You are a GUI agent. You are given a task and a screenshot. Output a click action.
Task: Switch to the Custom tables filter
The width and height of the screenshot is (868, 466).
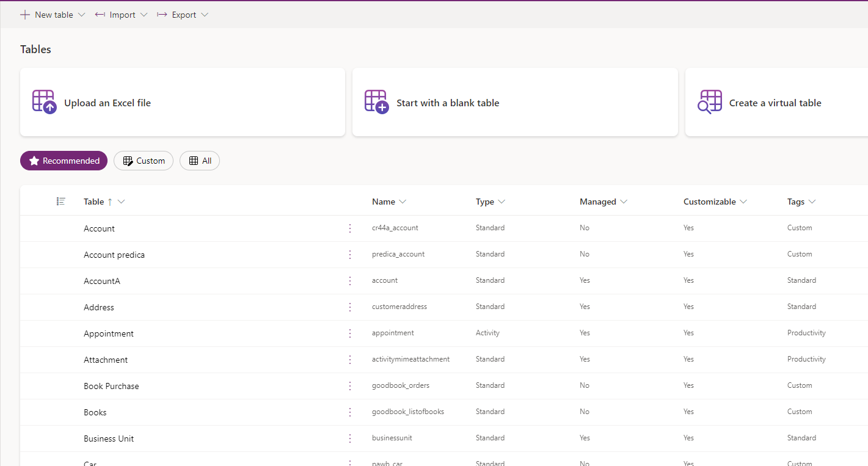pyautogui.click(x=144, y=161)
